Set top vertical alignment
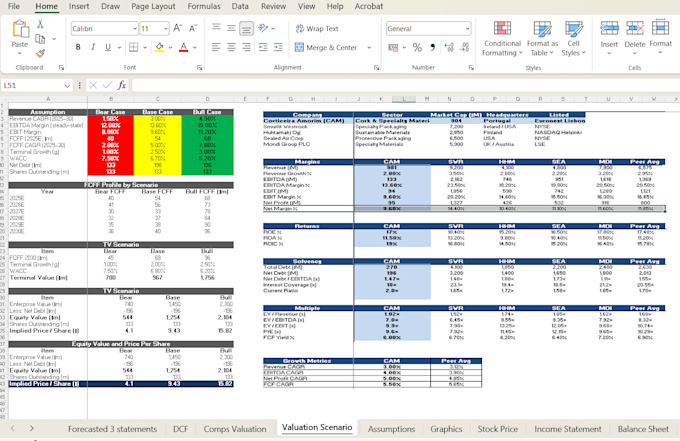 tap(216, 28)
